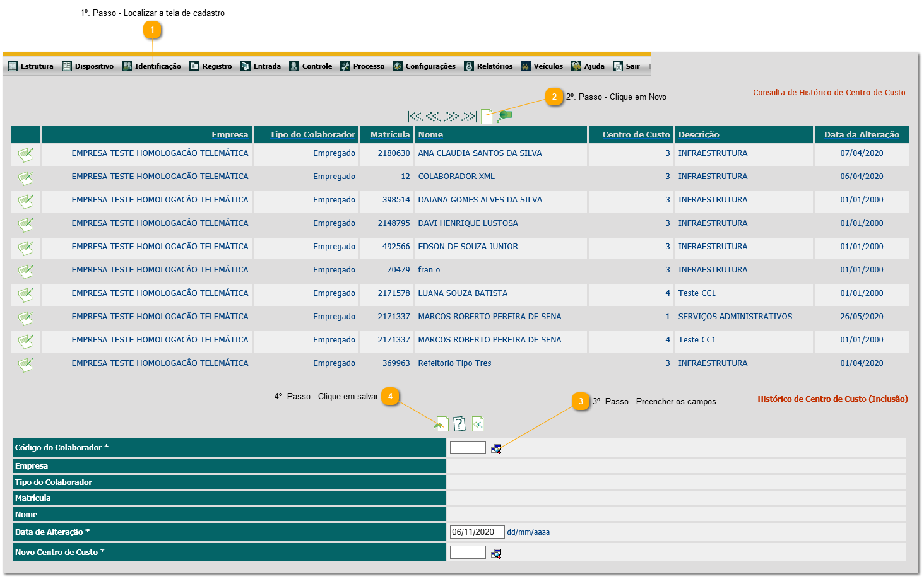Click matrícula 70479
The width and height of the screenshot is (924, 579).
tap(398, 270)
